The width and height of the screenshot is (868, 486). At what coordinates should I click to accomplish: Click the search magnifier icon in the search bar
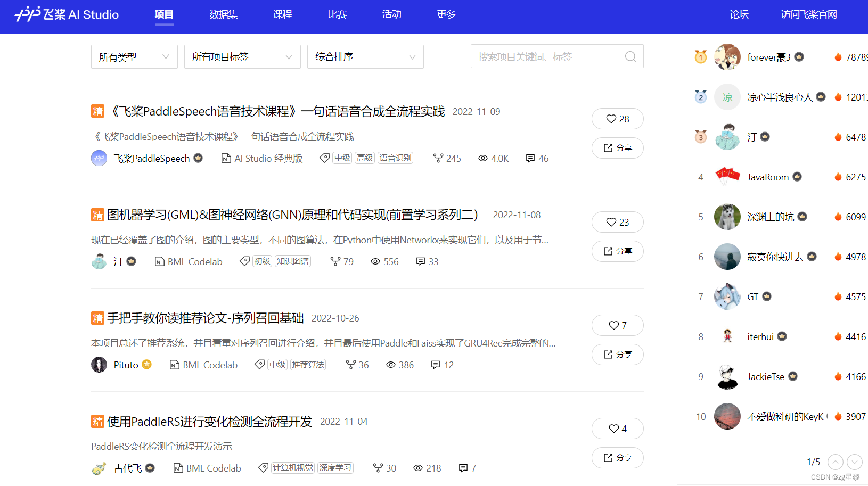(x=630, y=56)
